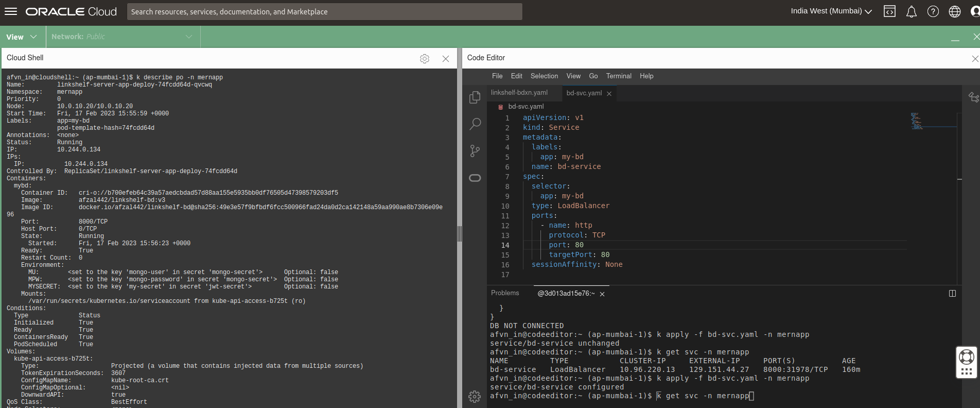This screenshot has width=980, height=408.
Task: Open Code Editor manage settings gear
Action: pyautogui.click(x=475, y=396)
